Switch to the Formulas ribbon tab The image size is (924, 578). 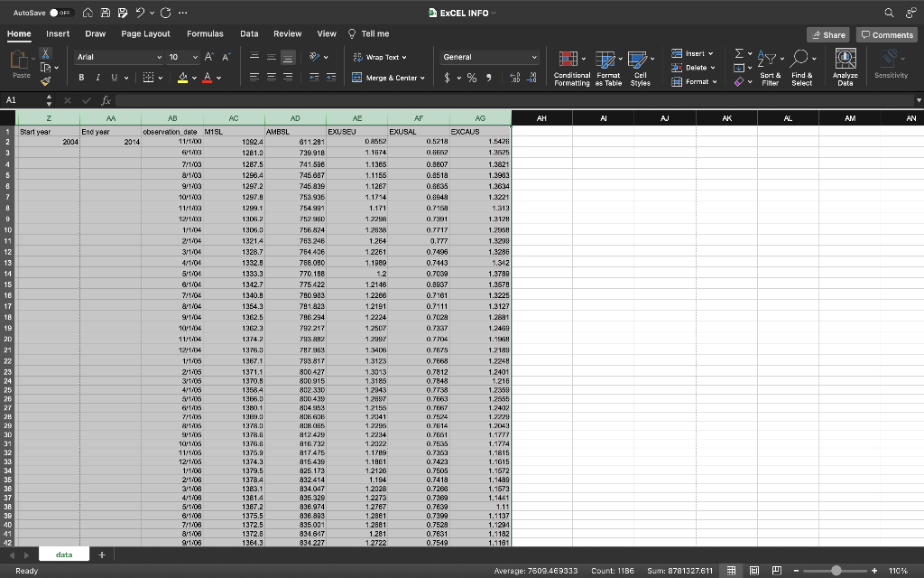click(x=205, y=33)
